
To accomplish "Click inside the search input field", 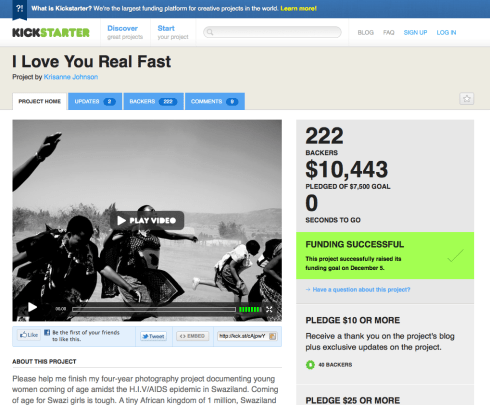I will pos(272,32).
